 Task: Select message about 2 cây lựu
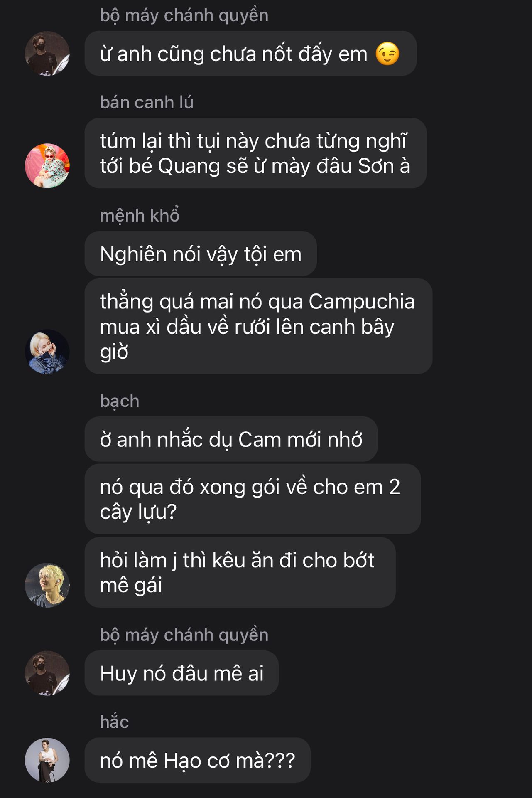pos(253,499)
